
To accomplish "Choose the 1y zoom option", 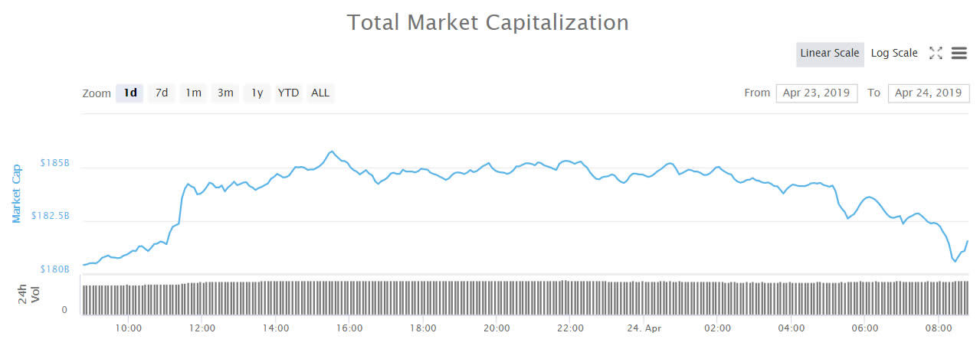I will coord(257,93).
